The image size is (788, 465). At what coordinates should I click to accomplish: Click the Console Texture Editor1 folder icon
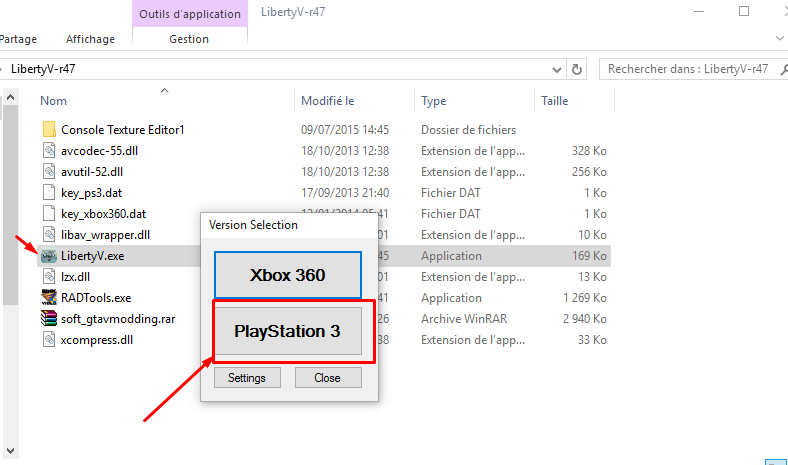pos(49,130)
